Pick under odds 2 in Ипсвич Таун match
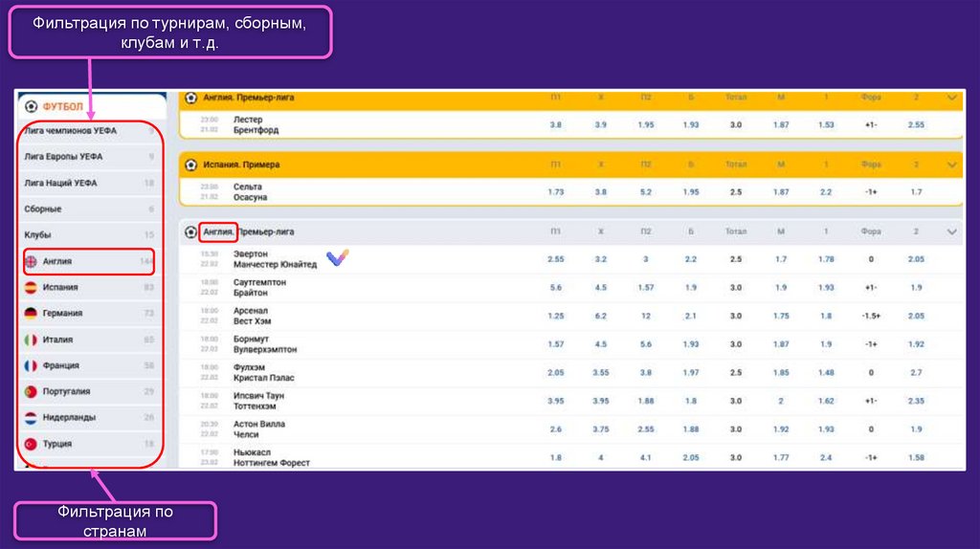Viewport: 980px width, 549px height. click(x=781, y=401)
